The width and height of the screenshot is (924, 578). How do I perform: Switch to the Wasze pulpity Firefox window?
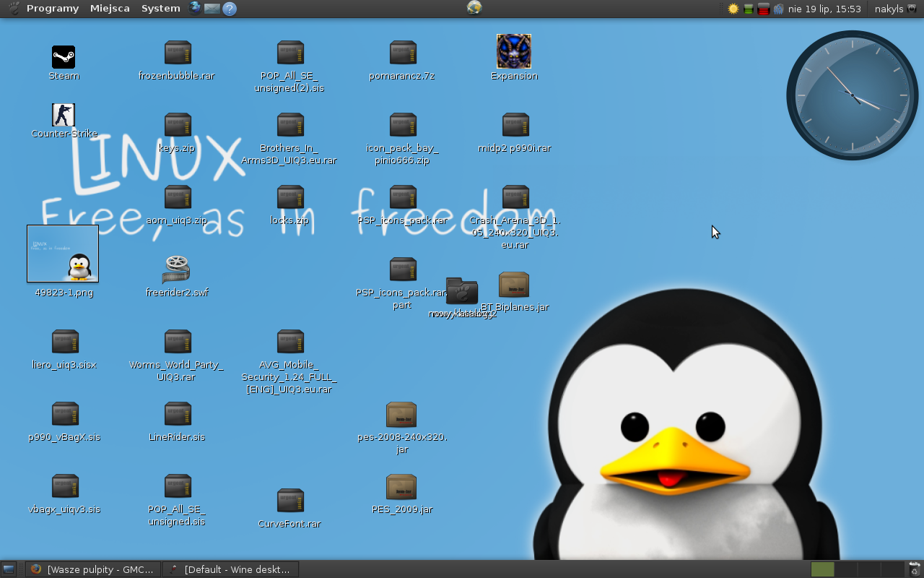[x=92, y=569]
